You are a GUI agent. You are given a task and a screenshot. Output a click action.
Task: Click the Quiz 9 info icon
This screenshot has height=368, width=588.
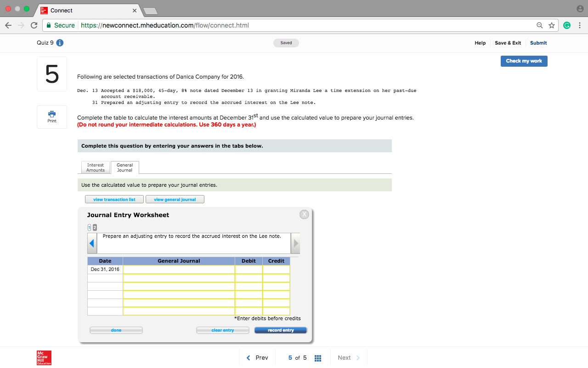pos(61,42)
